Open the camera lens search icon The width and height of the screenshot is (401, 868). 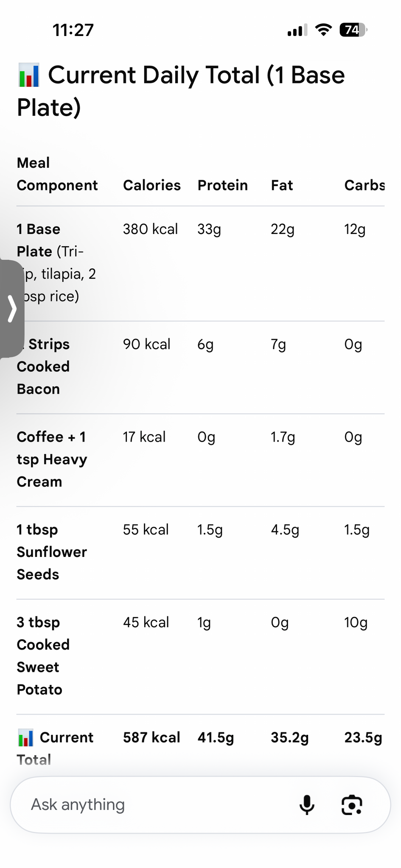(x=352, y=805)
